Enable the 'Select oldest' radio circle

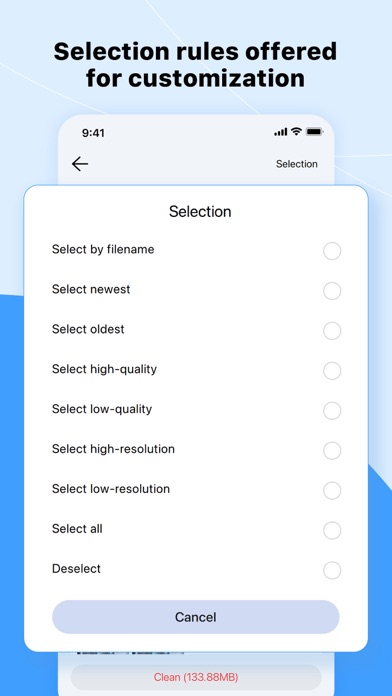tap(332, 331)
